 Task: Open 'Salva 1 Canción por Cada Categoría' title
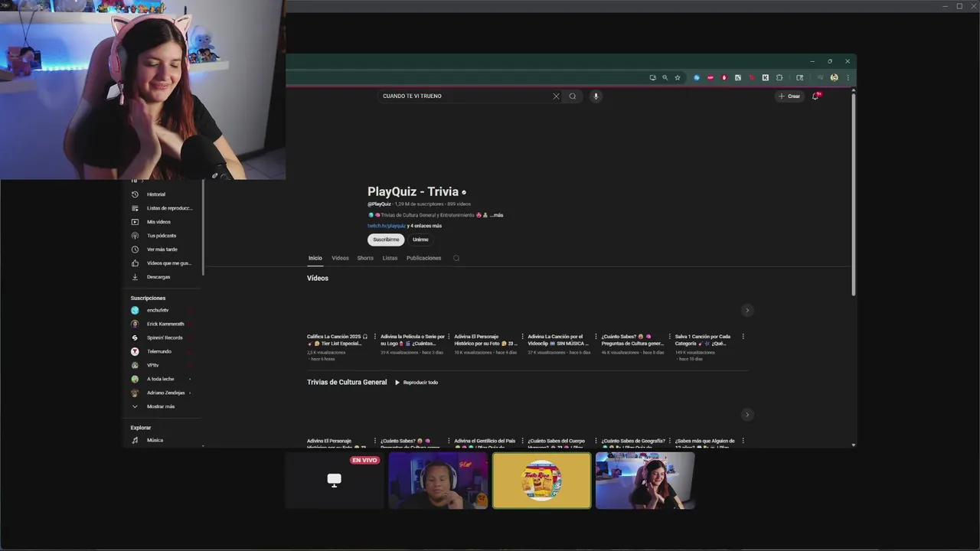703,340
